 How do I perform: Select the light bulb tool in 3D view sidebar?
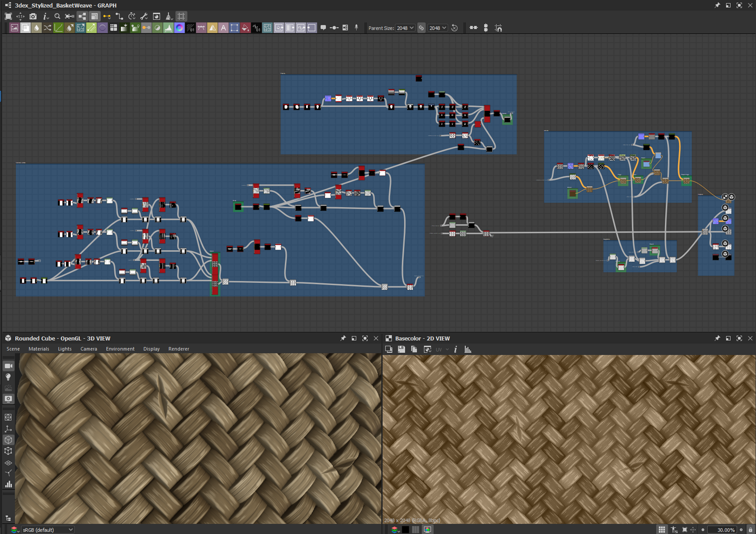(x=9, y=377)
